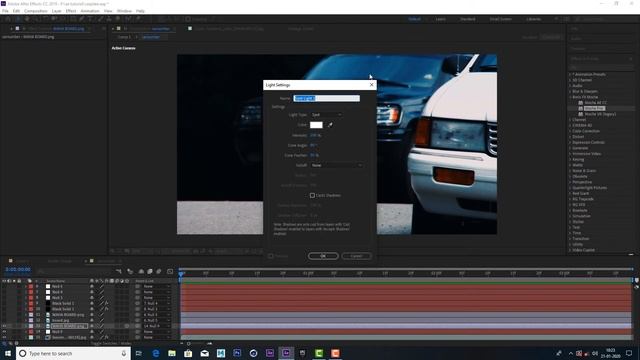Expand the RG Trapcode effects category
The height and width of the screenshot is (360, 640).
click(570, 199)
